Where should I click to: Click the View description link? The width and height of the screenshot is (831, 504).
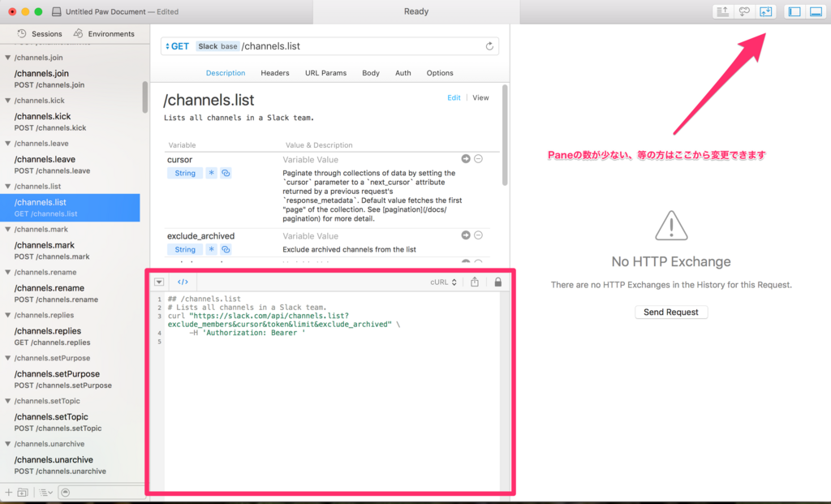480,97
